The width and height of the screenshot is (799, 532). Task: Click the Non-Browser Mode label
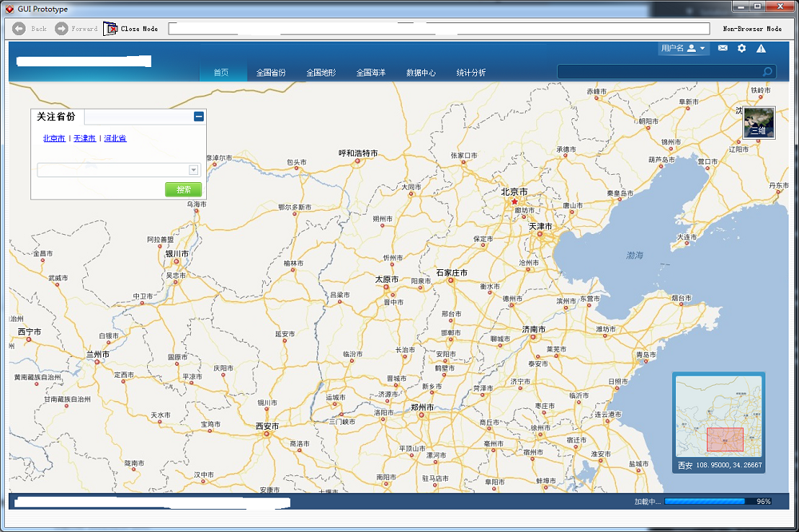pyautogui.click(x=752, y=29)
